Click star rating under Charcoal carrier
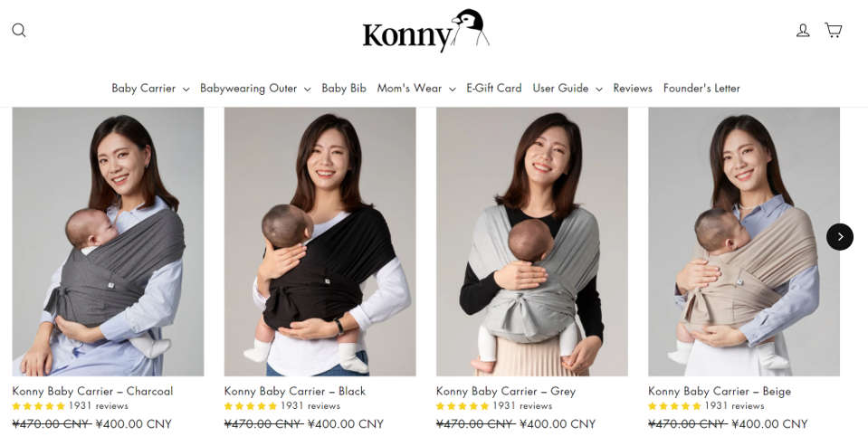 point(39,406)
